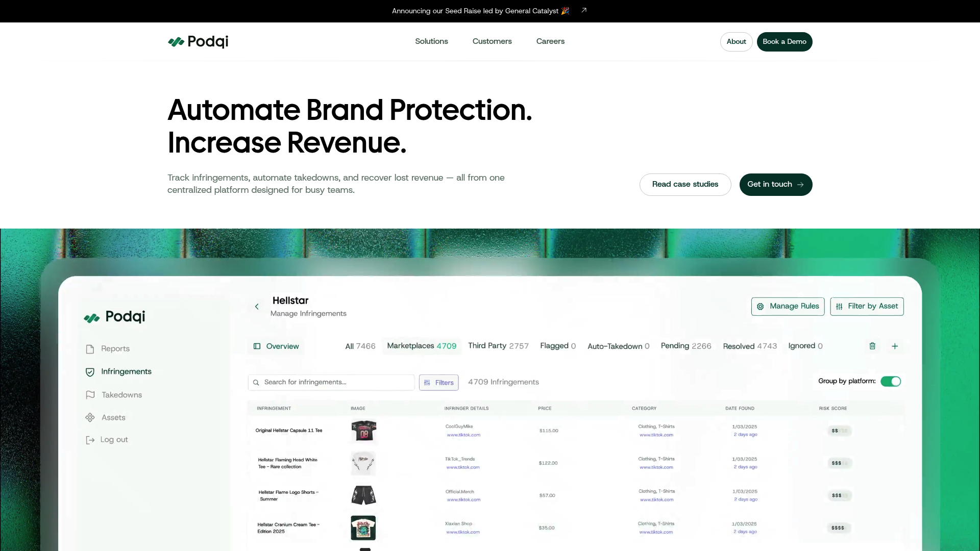Open the Customers menu item
Viewport: 980px width, 551px height.
click(x=492, y=41)
